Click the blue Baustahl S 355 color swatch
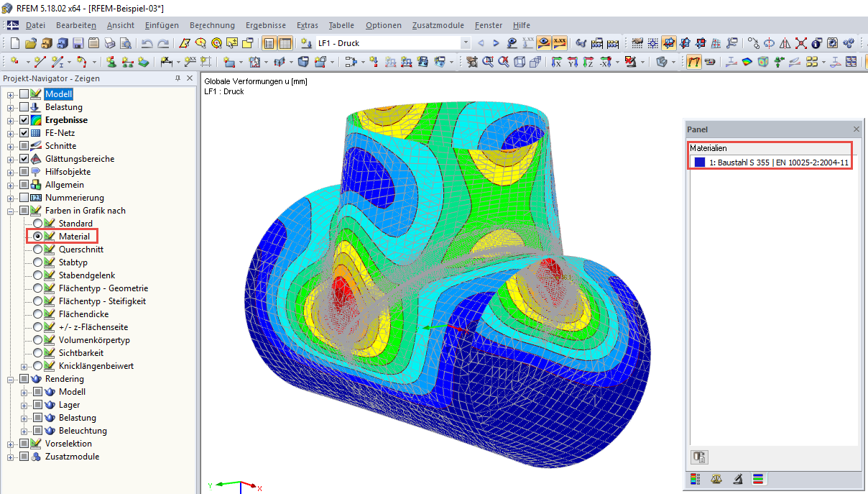868x494 pixels. [700, 163]
